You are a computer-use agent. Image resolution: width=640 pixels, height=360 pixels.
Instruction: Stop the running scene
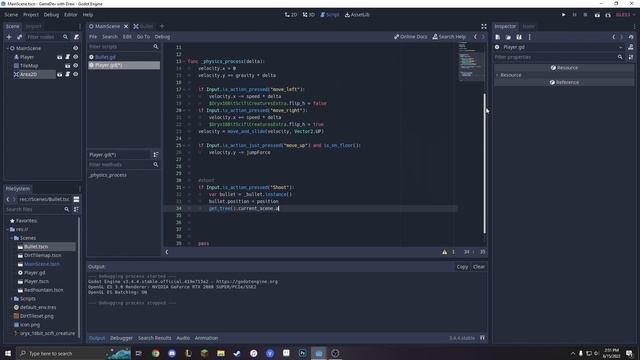(x=585, y=15)
